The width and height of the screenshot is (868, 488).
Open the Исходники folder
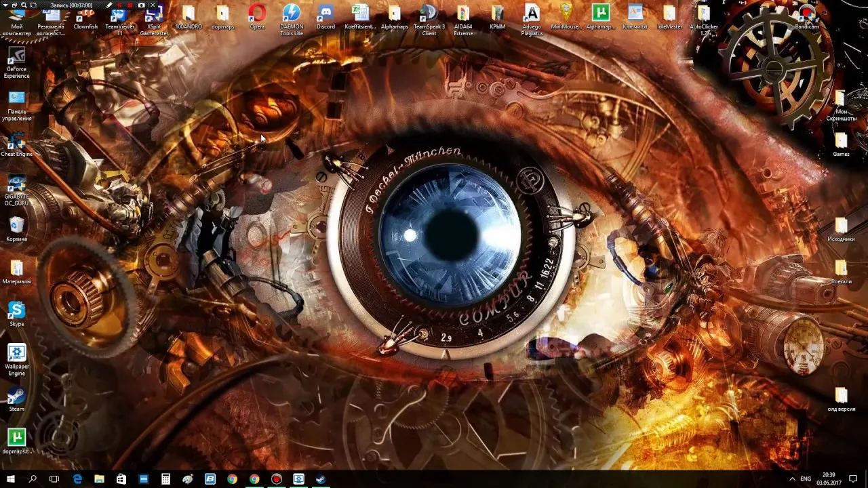[841, 230]
